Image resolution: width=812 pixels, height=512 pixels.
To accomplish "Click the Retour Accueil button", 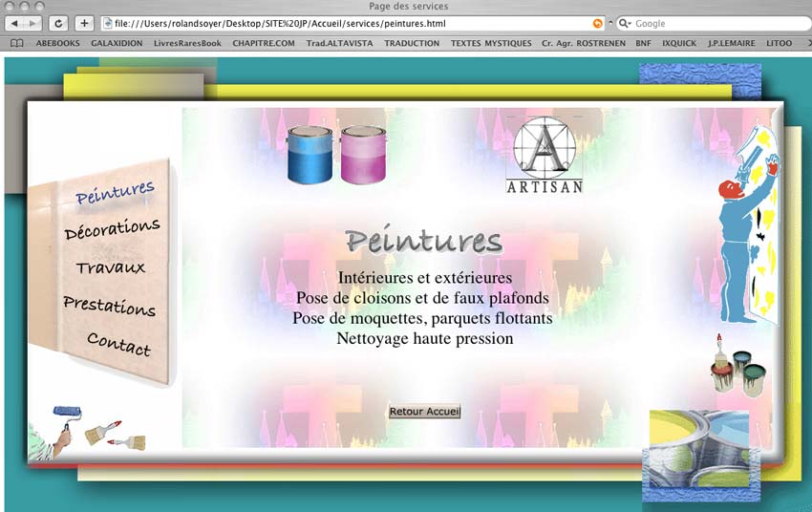I will (425, 412).
